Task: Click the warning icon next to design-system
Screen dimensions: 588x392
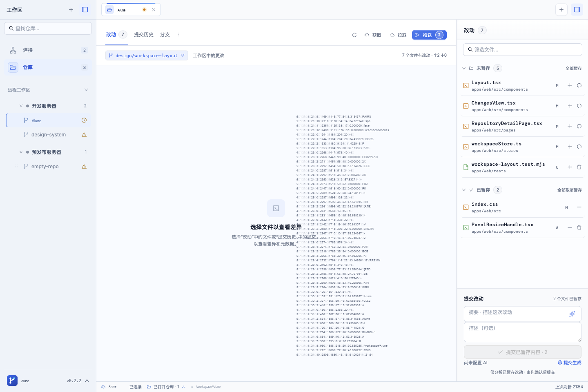Action: (x=84, y=135)
